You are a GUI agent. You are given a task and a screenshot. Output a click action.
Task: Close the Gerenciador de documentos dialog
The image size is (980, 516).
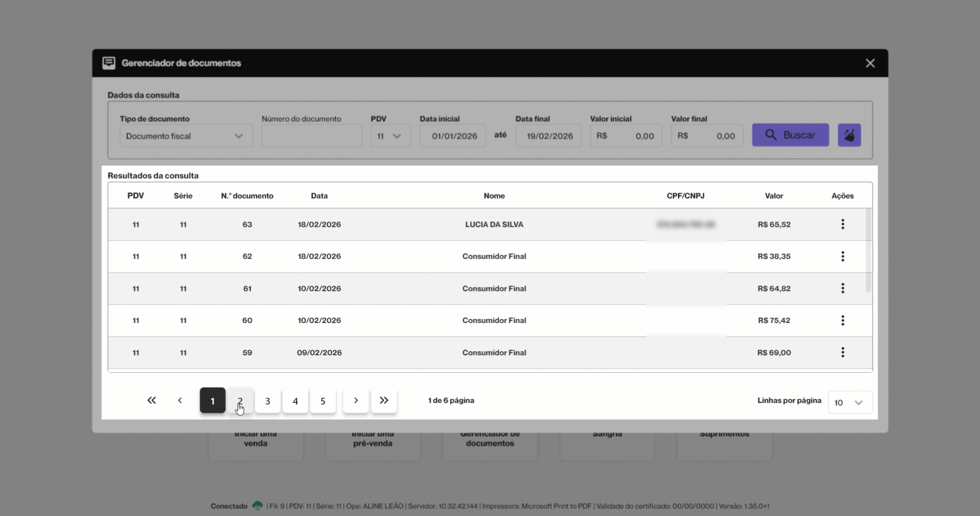(x=870, y=63)
